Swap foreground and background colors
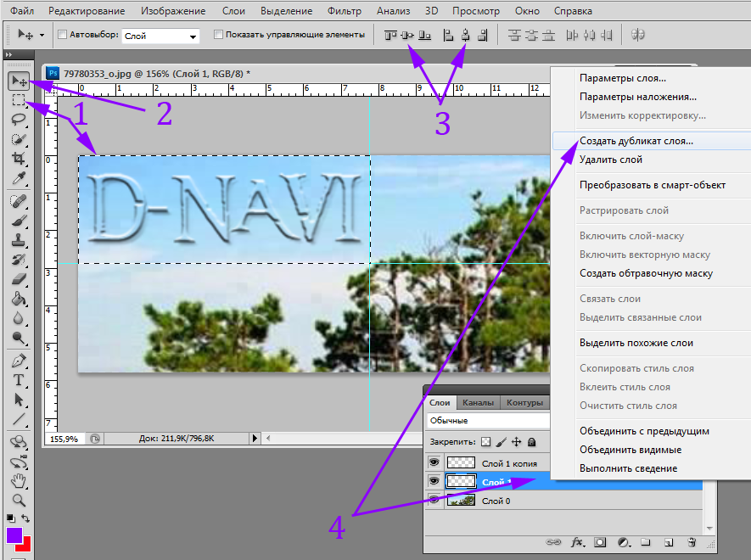The height and width of the screenshot is (560, 751). [25, 518]
